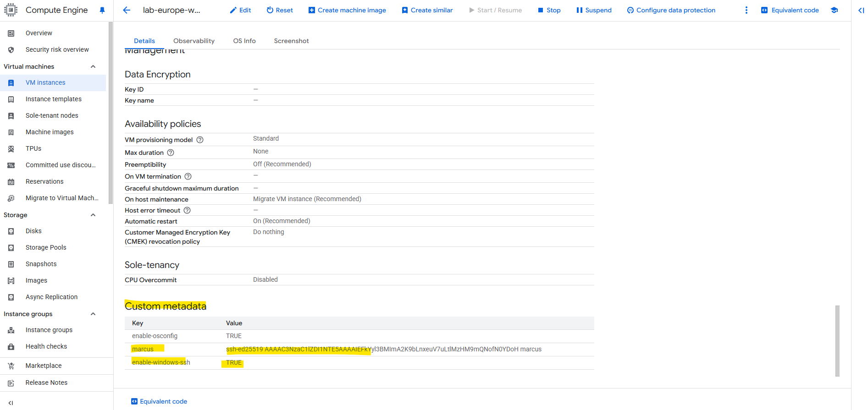Open help for VM provisioning model
Screen dimensions: 868x410
pos(200,140)
